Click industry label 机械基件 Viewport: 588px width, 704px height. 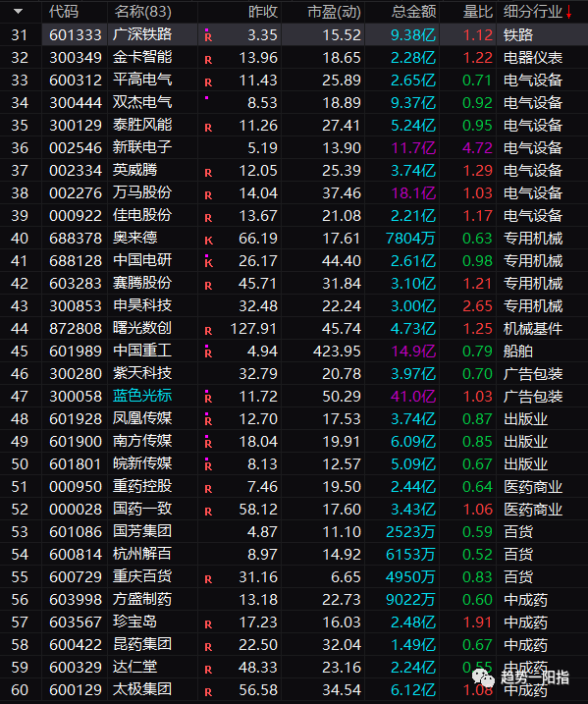533,328
